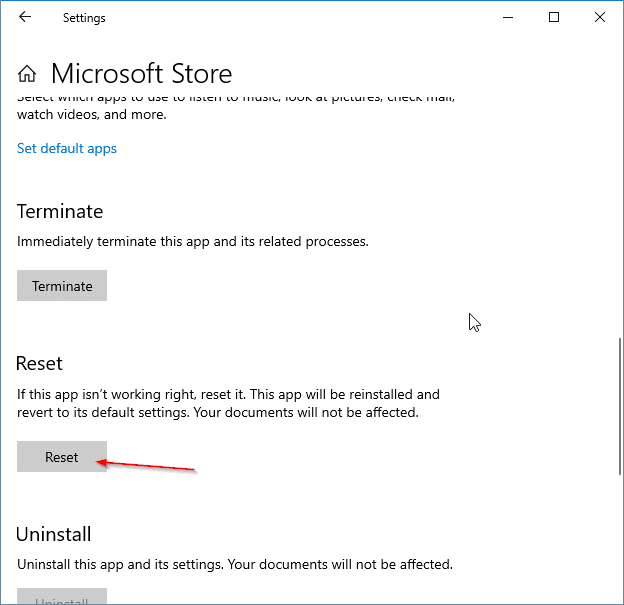Click the Terminate section heading

click(x=60, y=211)
